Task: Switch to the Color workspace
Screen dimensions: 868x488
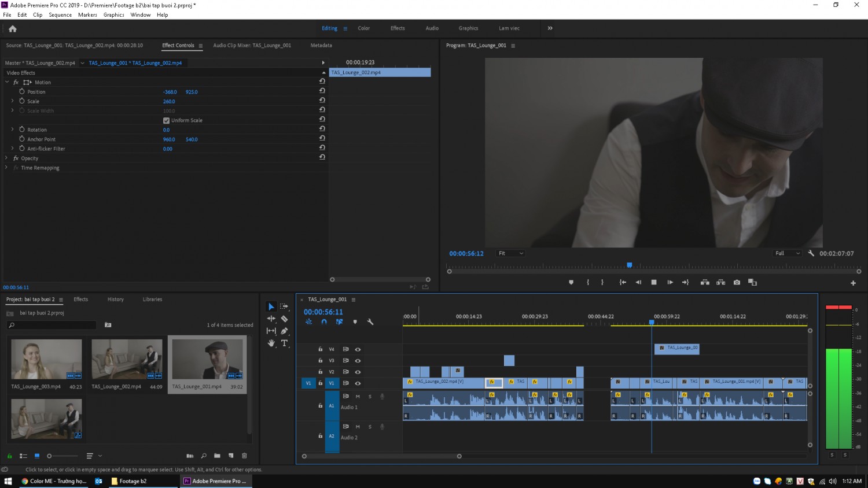Action: pyautogui.click(x=364, y=28)
